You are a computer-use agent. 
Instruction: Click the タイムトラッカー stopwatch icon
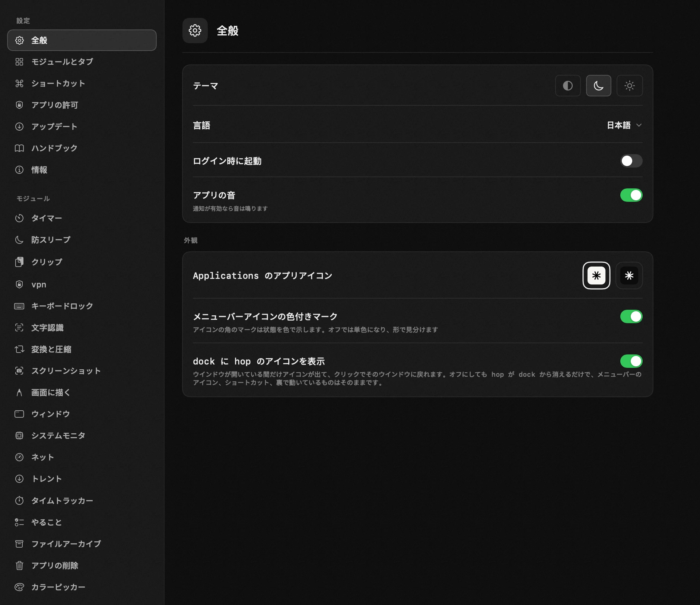[x=19, y=501]
